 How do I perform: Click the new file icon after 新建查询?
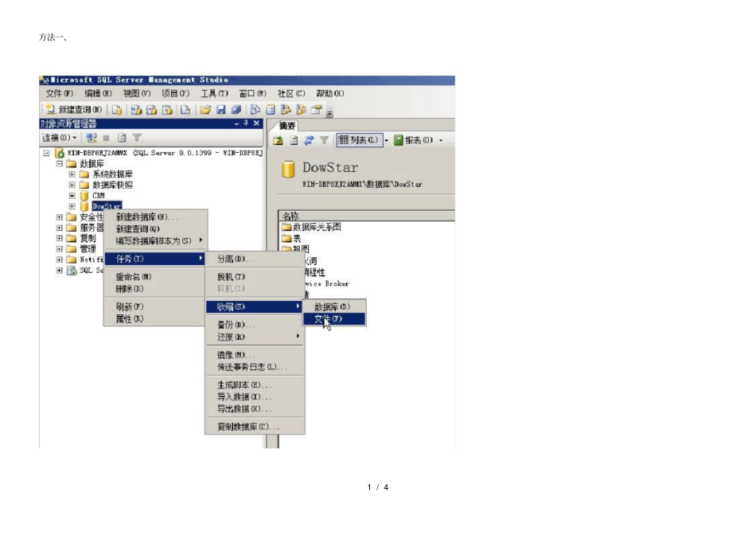[117, 110]
